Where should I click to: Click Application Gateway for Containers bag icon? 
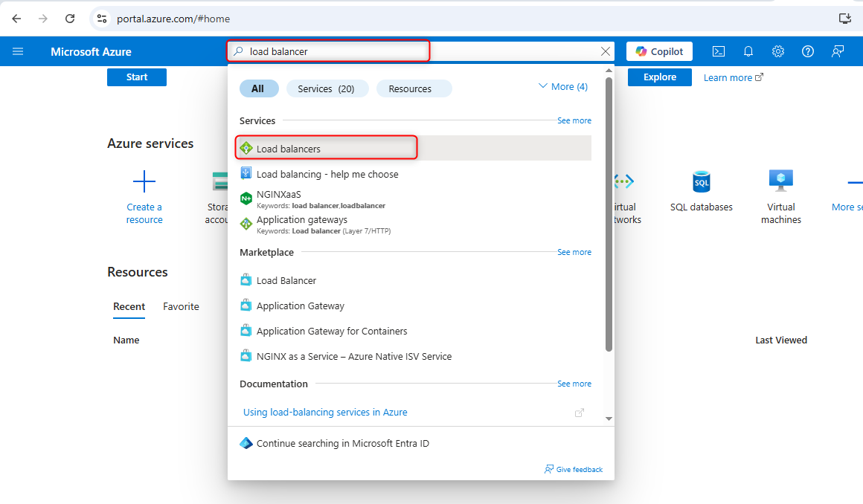pos(246,331)
